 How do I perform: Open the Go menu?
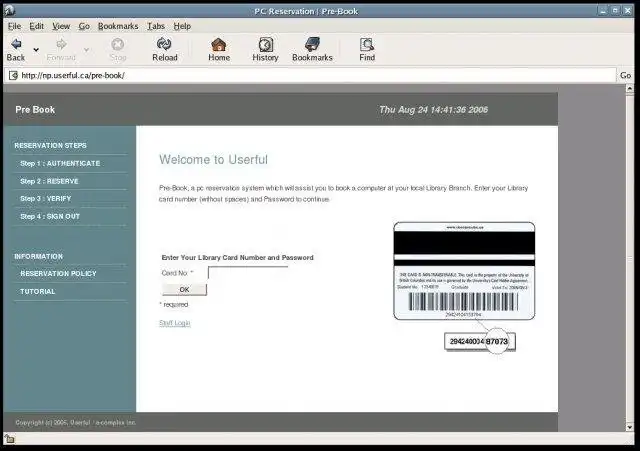tap(84, 26)
